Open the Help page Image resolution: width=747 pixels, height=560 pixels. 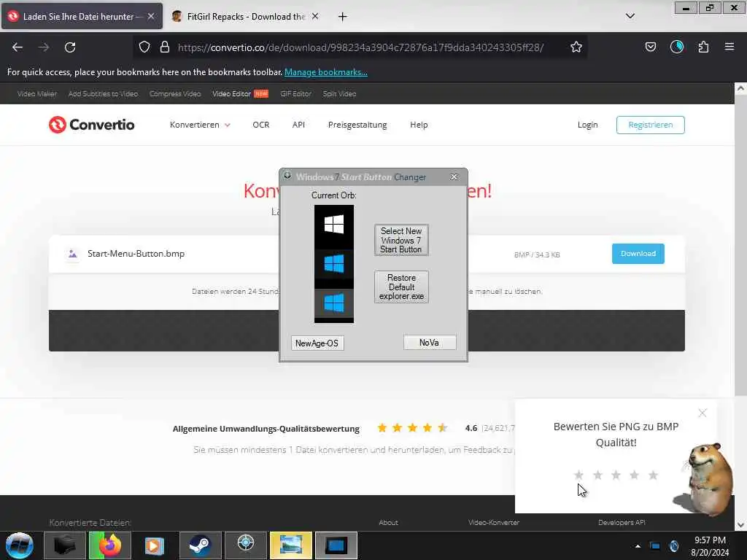(419, 125)
